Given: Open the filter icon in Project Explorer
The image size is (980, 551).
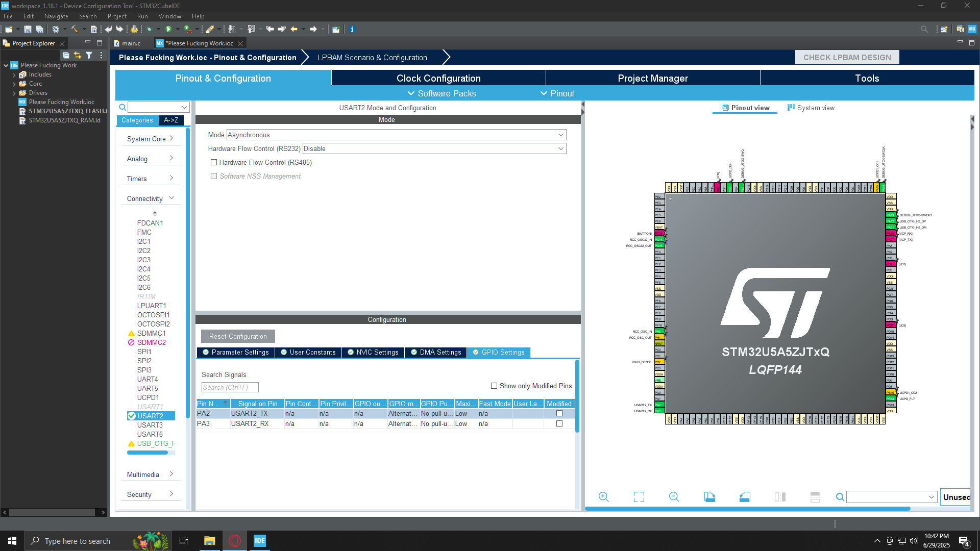Looking at the screenshot, I should click(x=88, y=55).
